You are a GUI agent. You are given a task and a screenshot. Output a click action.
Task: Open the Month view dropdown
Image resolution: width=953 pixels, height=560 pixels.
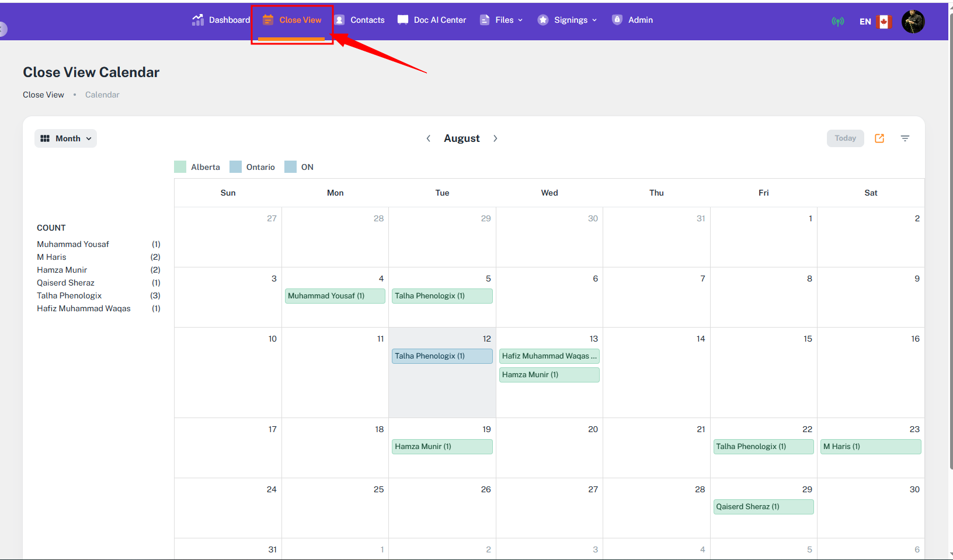coord(66,138)
